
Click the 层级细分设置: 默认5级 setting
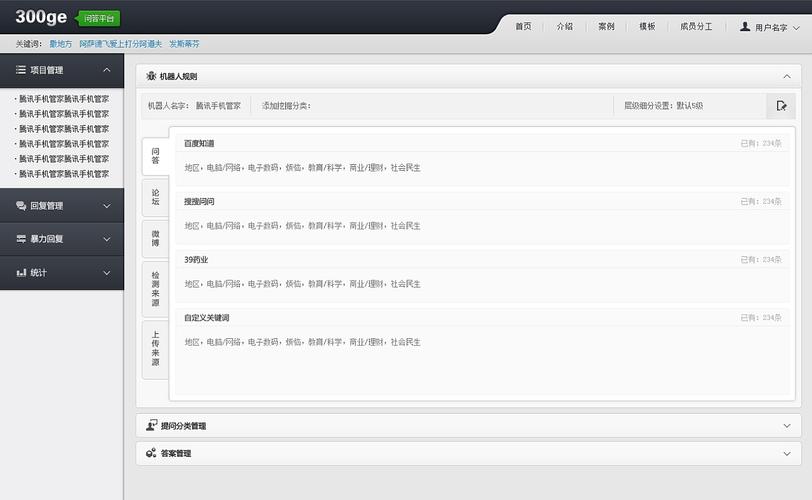pyautogui.click(x=663, y=106)
